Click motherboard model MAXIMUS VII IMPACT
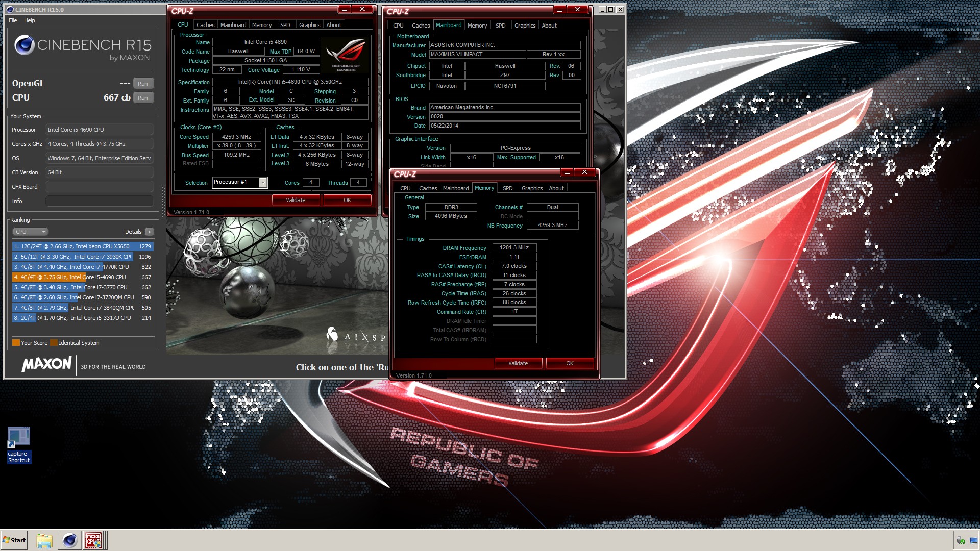The image size is (980, 551). pos(477,54)
